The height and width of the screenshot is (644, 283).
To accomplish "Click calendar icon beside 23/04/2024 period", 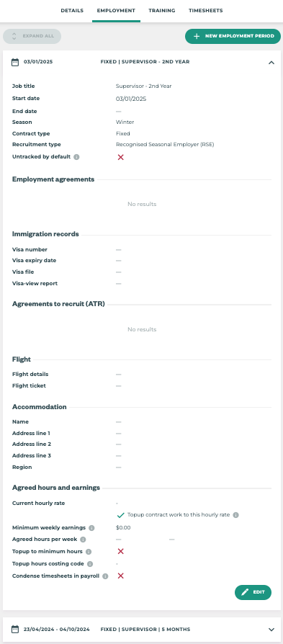I will [x=15, y=629].
